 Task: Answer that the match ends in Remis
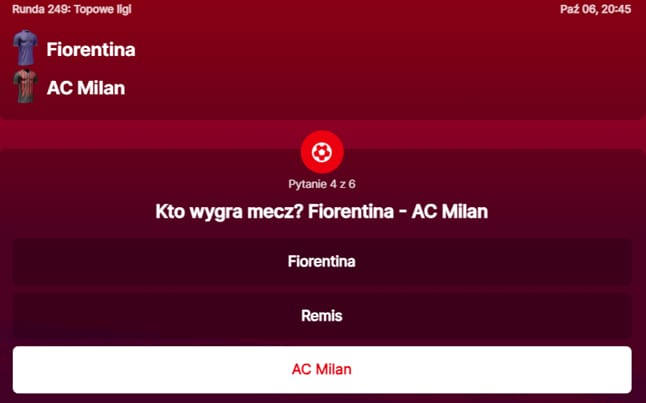click(x=321, y=316)
